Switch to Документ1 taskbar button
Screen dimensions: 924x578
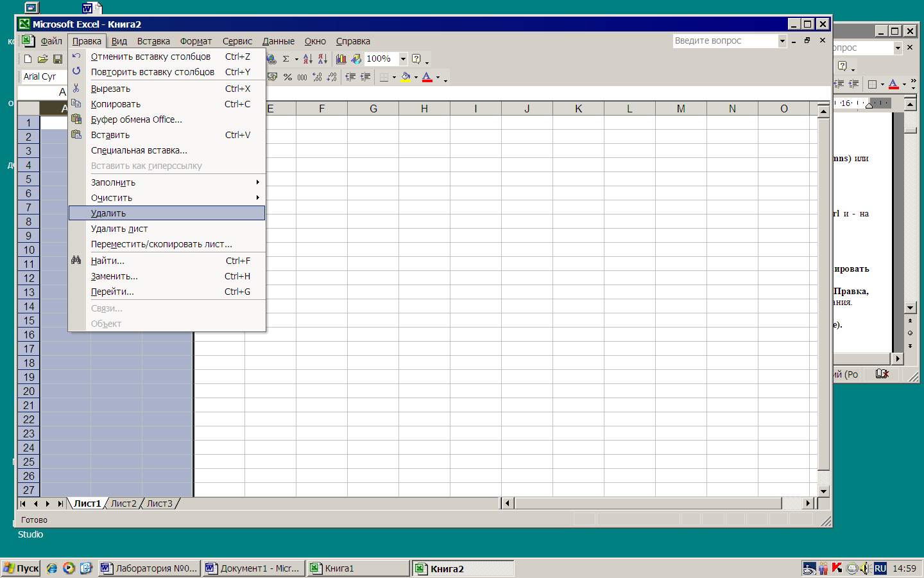click(x=253, y=568)
